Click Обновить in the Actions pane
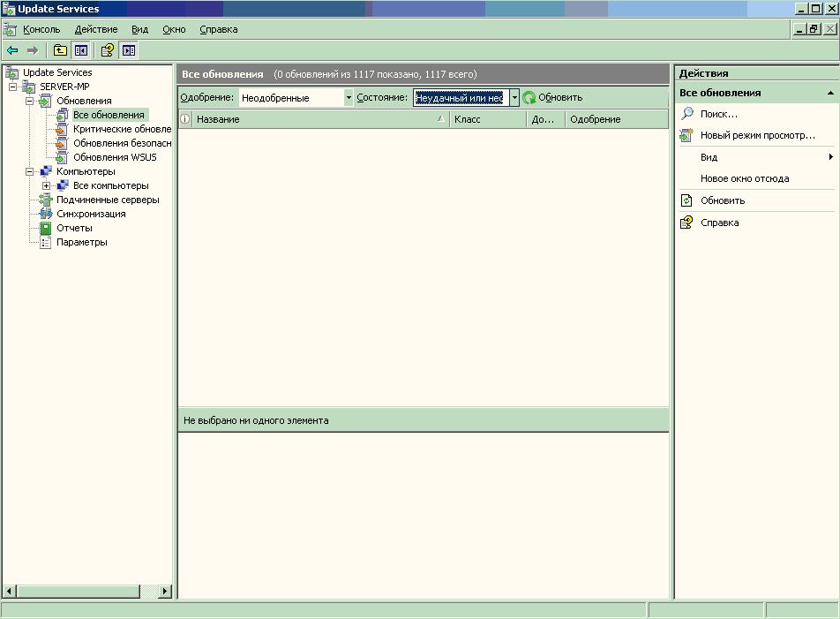 pos(723,200)
